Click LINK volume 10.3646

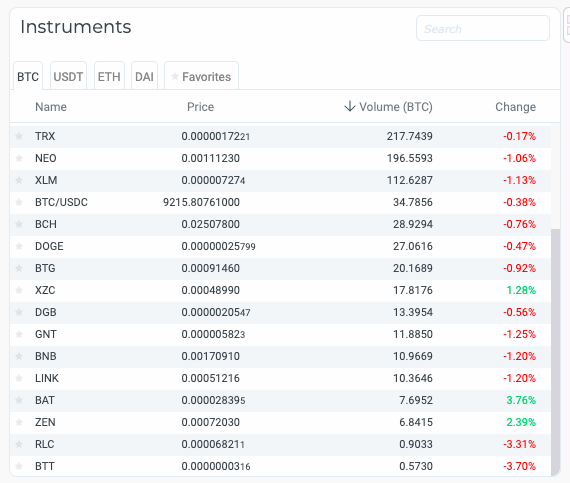click(x=413, y=378)
